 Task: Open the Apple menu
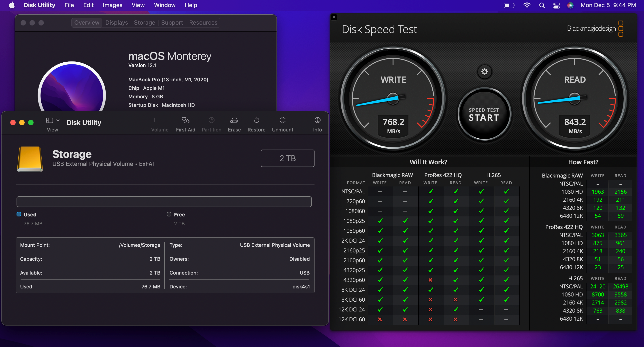(12, 5)
